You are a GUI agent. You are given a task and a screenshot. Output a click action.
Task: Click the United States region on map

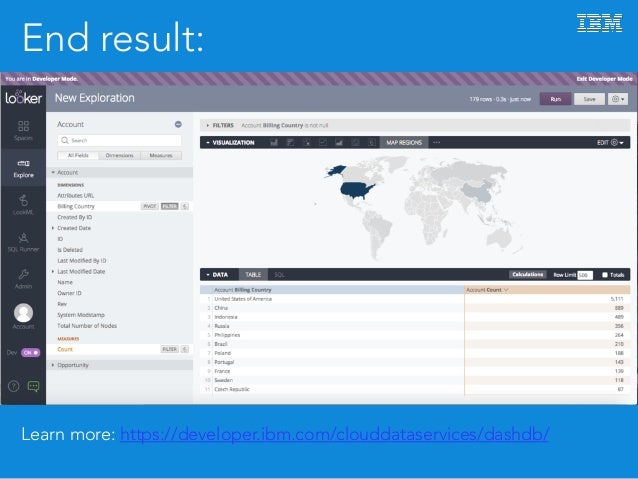pyautogui.click(x=356, y=190)
